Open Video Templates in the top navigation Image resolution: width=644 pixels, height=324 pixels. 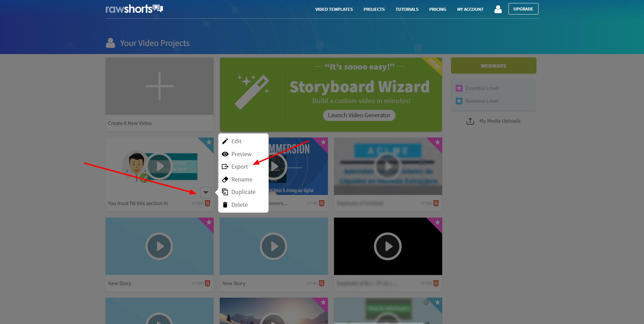[x=334, y=9]
